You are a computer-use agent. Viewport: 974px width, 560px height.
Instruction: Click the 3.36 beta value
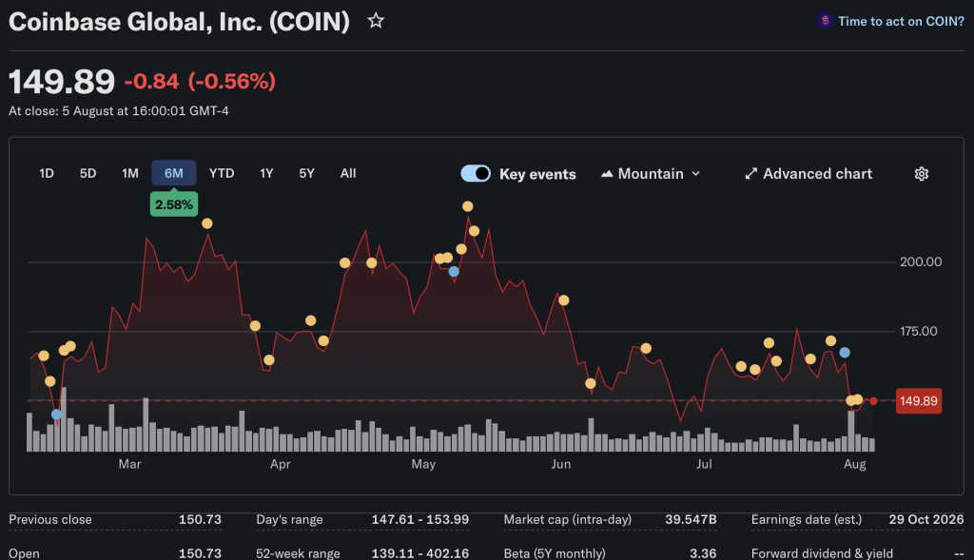[x=703, y=553]
